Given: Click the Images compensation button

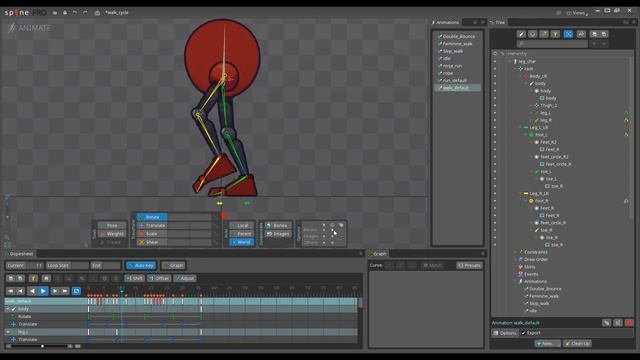Looking at the screenshot, I should tap(278, 234).
